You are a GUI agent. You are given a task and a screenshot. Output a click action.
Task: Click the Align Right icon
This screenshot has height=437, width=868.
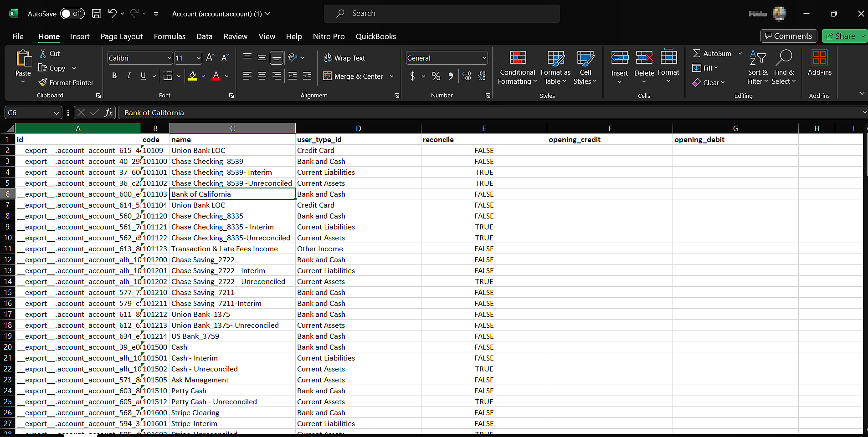(x=277, y=76)
